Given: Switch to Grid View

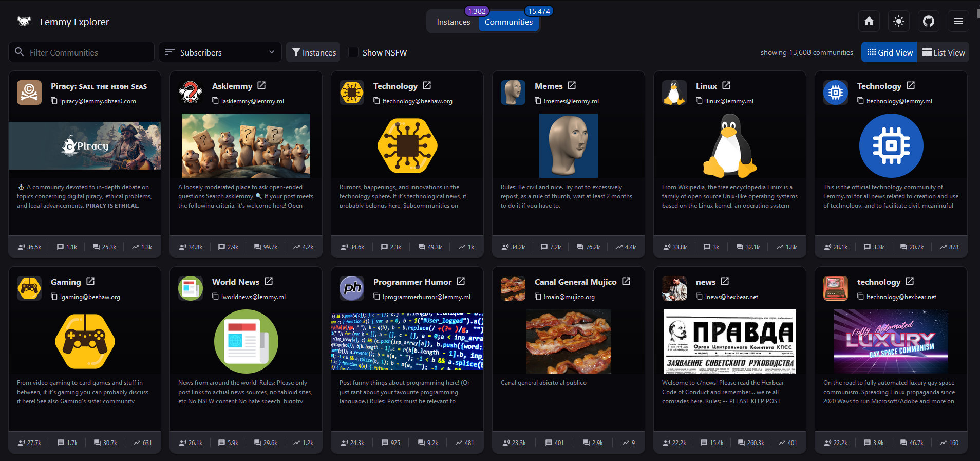Looking at the screenshot, I should (889, 52).
